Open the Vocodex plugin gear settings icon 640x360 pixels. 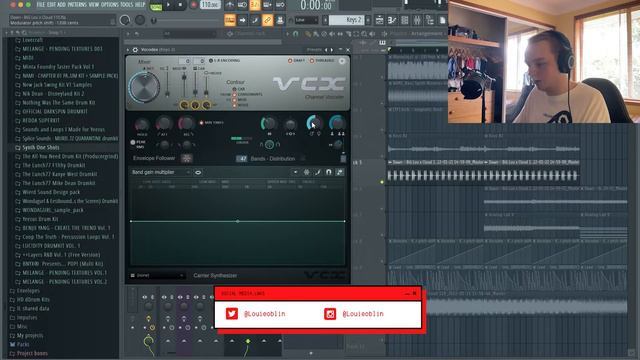(x=135, y=50)
